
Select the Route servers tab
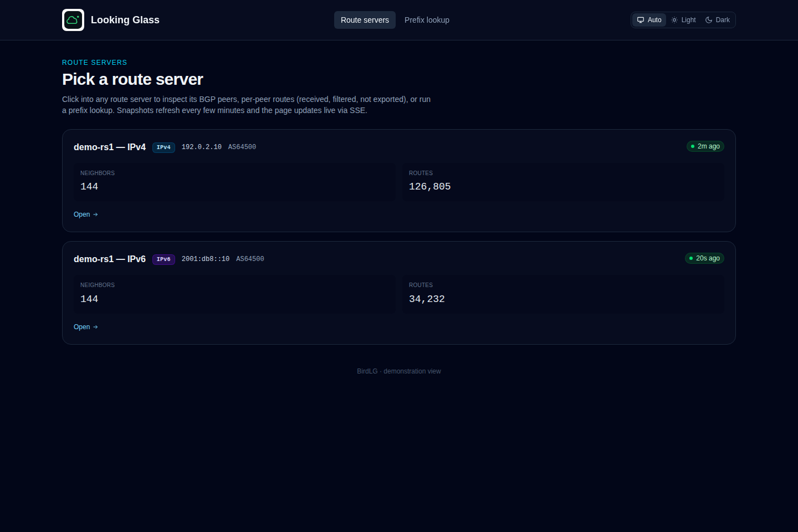[x=365, y=20]
